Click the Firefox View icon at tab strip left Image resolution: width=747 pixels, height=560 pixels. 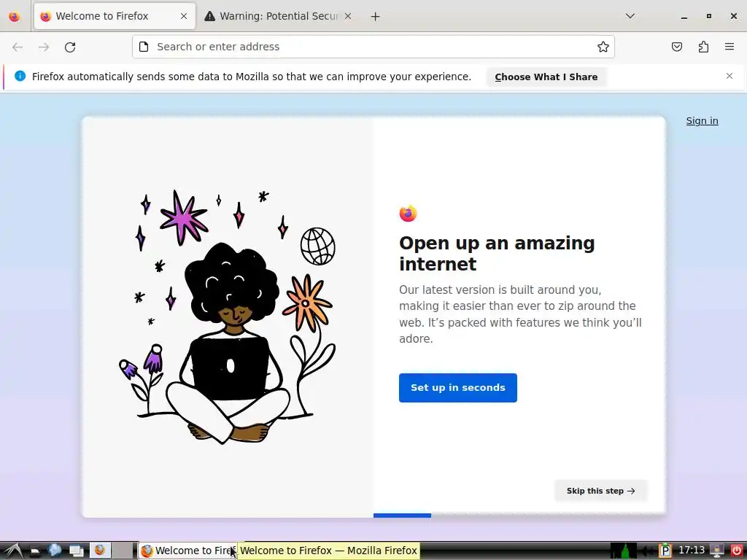[x=15, y=17]
